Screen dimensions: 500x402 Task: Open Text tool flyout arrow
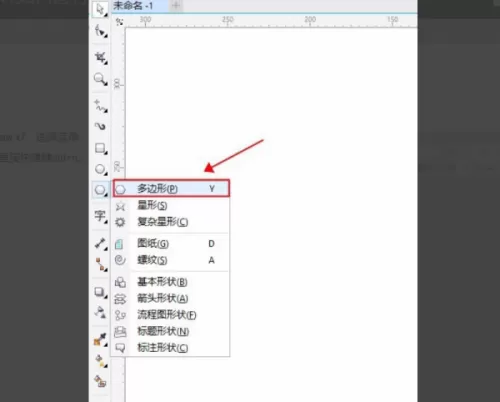[106, 221]
